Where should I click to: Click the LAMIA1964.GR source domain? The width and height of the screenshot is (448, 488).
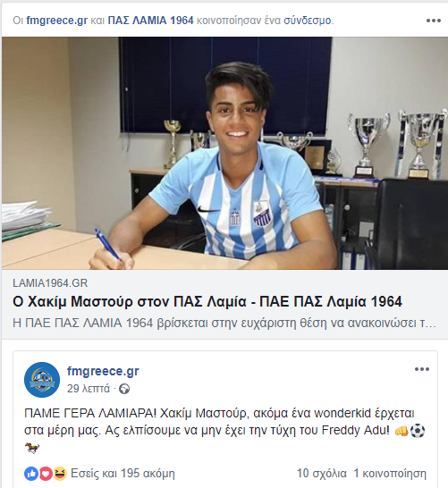[x=50, y=283]
